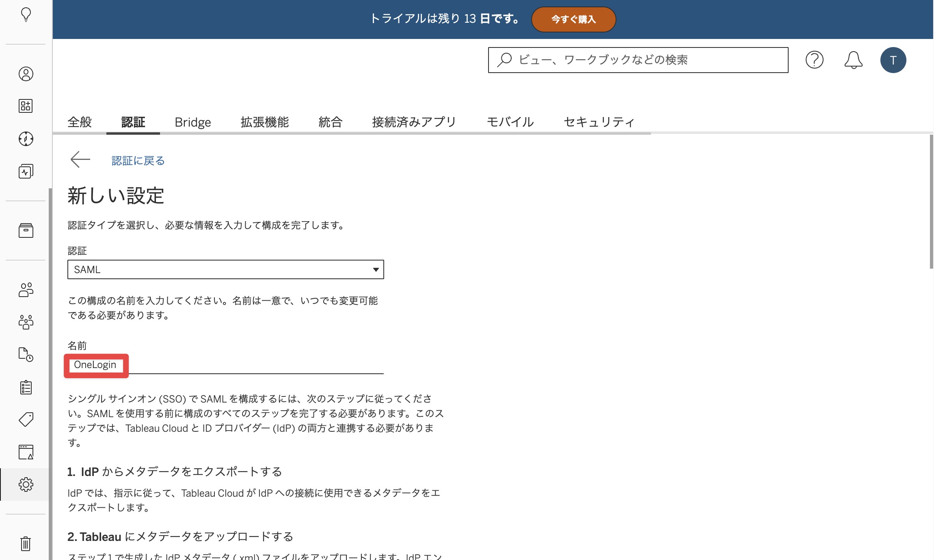
Task: Open the External Assets archive box icon
Action: [x=26, y=230]
